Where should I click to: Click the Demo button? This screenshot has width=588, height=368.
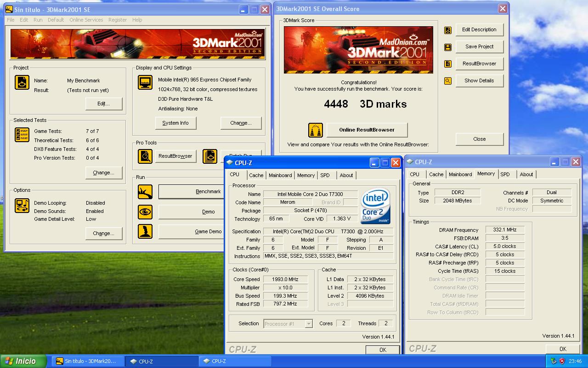click(191, 212)
